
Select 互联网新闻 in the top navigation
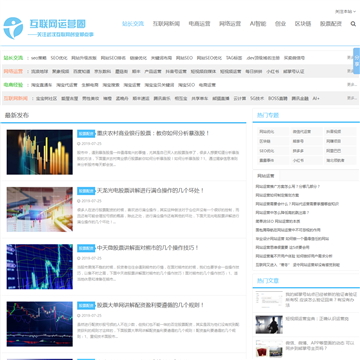pyautogui.click(x=166, y=24)
